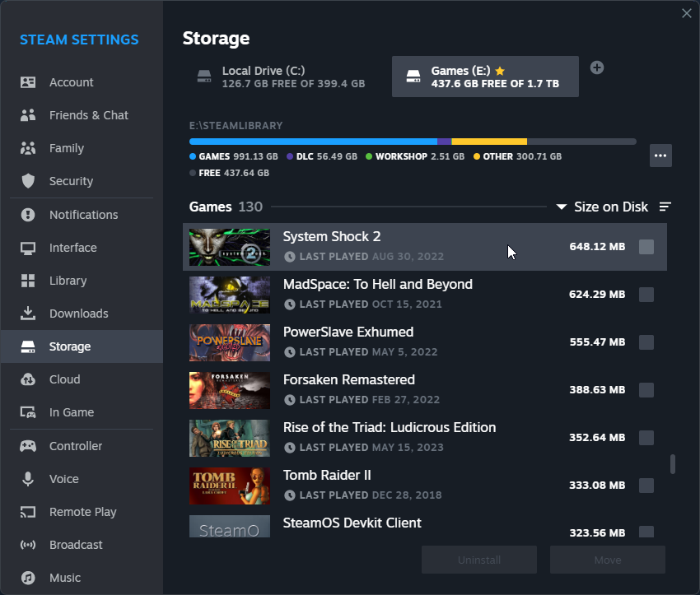Click the Interface monitor icon
Viewport: 700px width, 595px height.
point(28,248)
